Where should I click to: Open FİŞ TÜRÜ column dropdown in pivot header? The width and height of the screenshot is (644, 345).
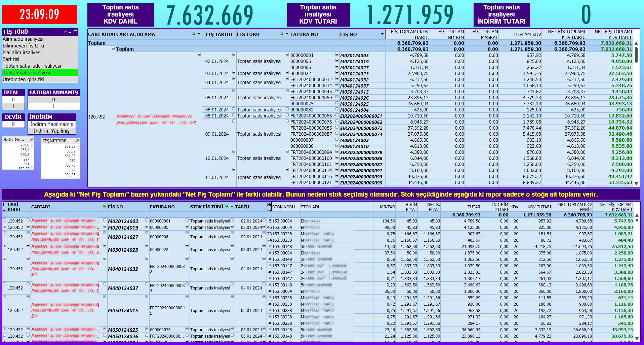pos(287,34)
